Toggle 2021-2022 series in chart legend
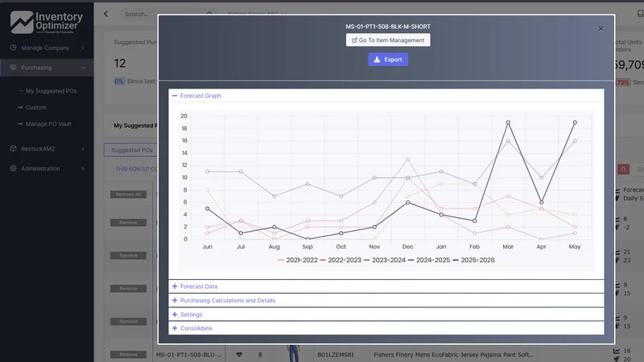Viewport: 644px width, 362px height. [298, 260]
